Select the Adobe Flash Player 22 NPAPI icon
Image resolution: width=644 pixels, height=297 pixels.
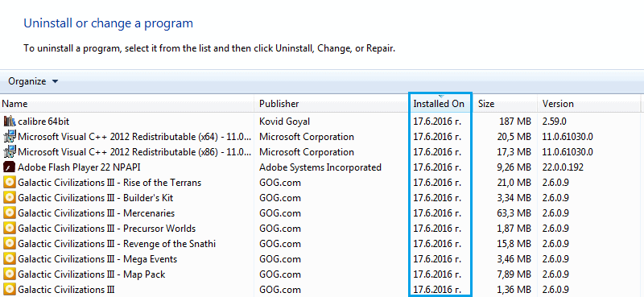(x=10, y=167)
